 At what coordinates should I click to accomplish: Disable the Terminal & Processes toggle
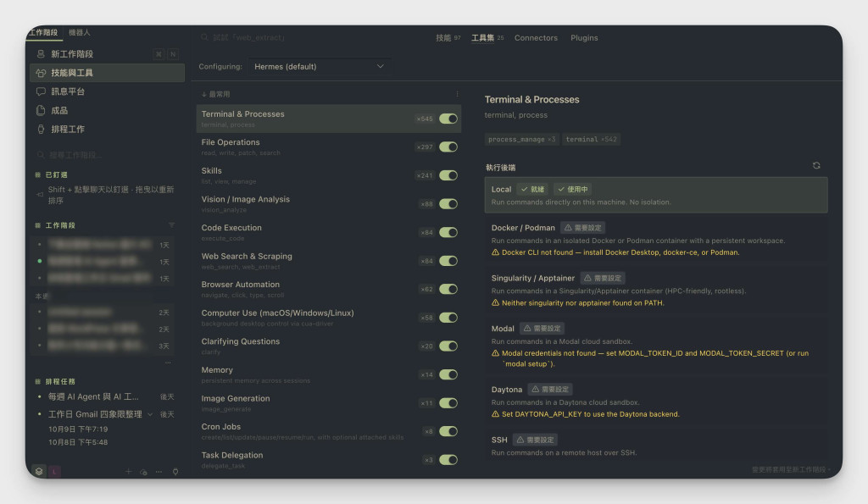[448, 119]
